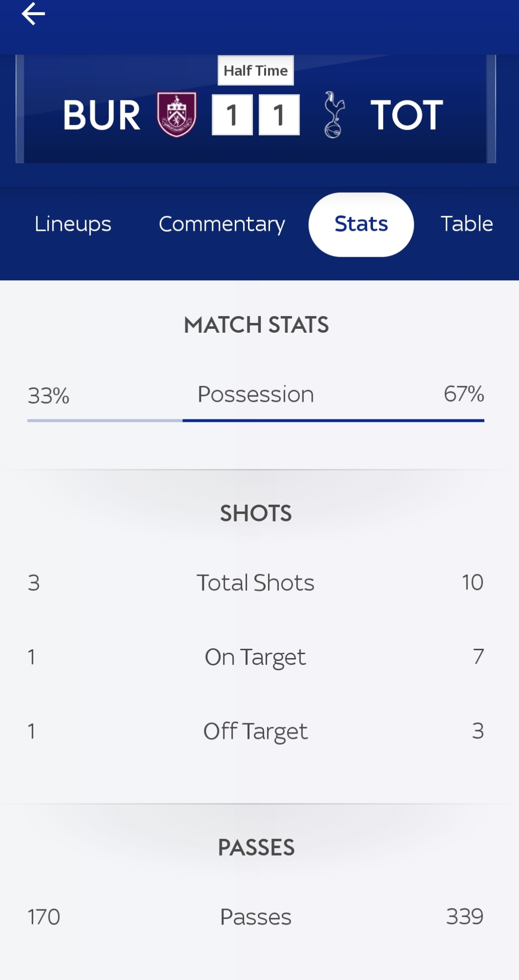Tap the Burnley club crest

[x=177, y=115]
